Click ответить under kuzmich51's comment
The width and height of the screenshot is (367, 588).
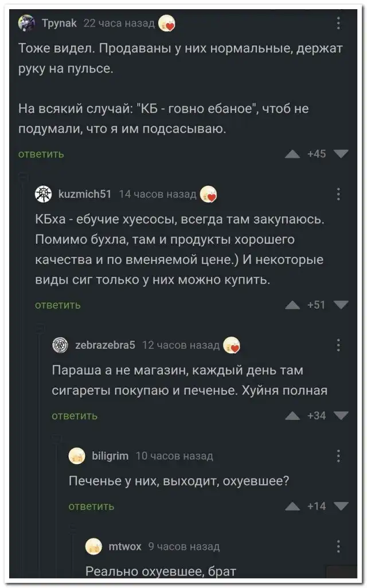tap(58, 305)
